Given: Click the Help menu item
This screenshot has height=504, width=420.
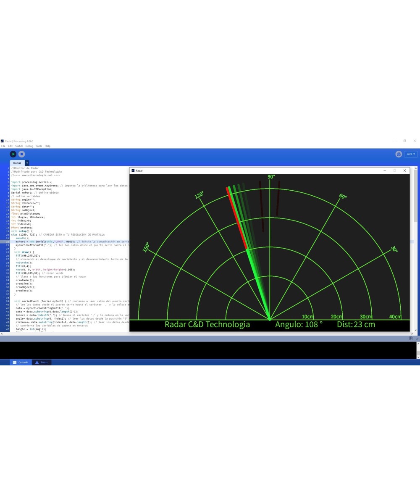Looking at the screenshot, I should pos(48,146).
